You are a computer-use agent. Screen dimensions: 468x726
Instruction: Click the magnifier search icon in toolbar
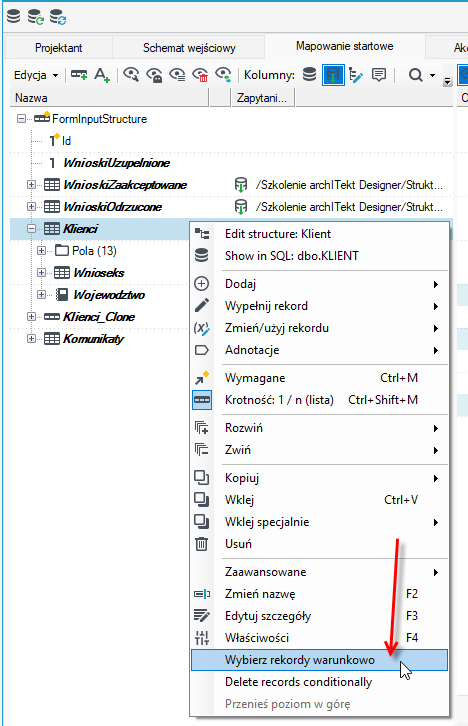pos(415,75)
